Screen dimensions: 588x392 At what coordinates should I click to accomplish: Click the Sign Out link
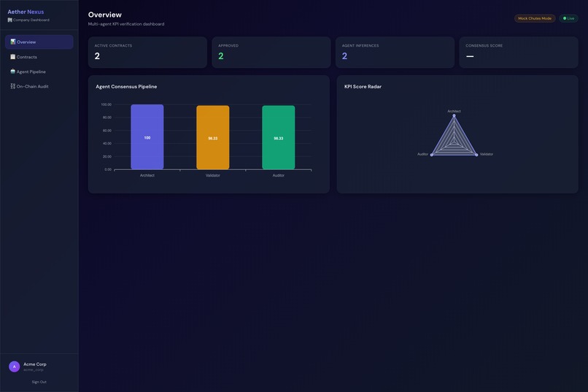(39, 382)
